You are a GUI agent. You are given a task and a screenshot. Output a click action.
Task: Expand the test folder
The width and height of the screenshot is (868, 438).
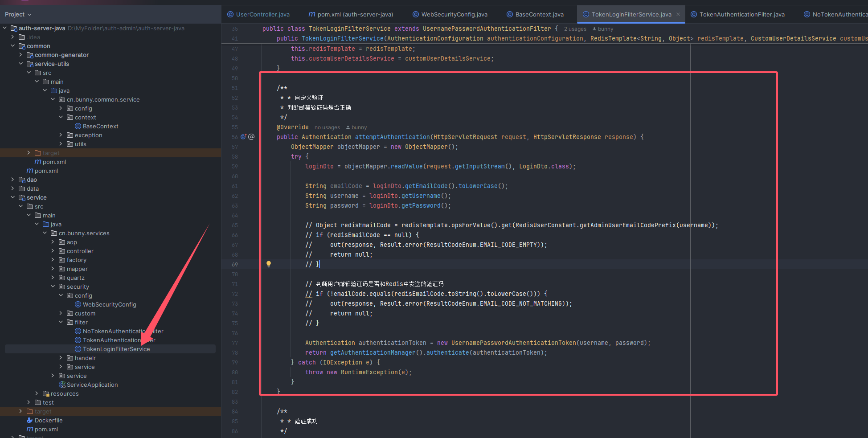click(x=29, y=402)
